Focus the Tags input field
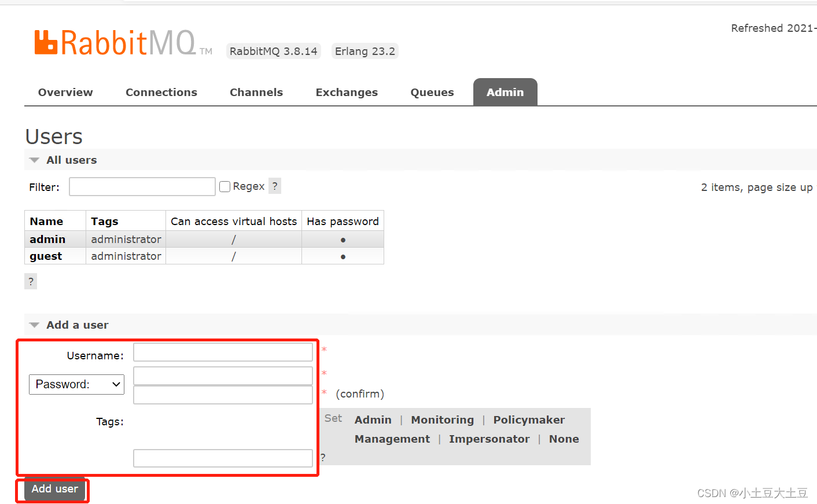The height and width of the screenshot is (504, 817). pos(223,458)
